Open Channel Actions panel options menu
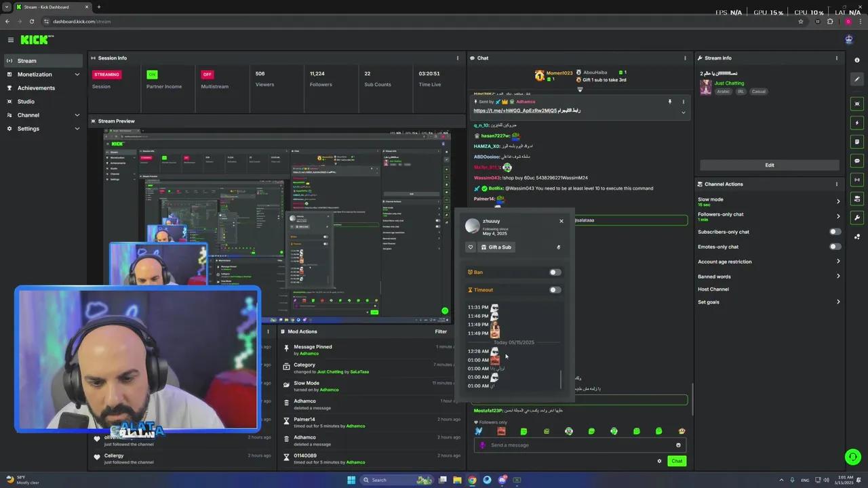The height and width of the screenshot is (488, 868). pyautogui.click(x=836, y=184)
